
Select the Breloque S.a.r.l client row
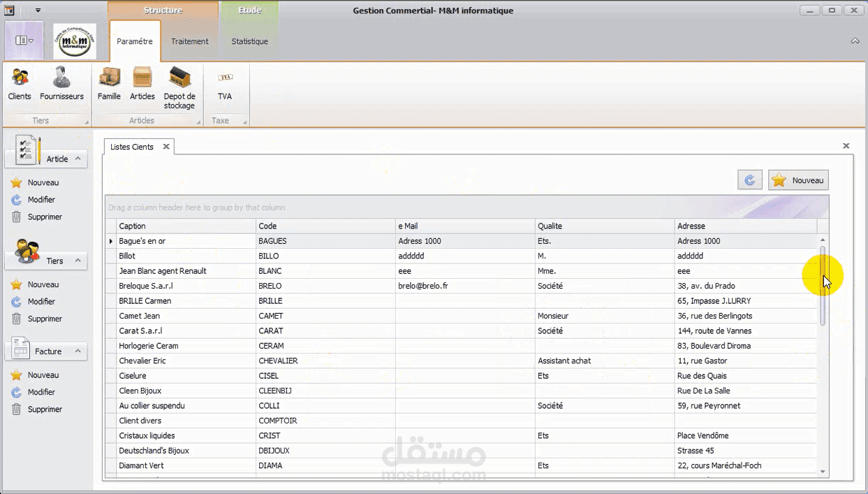pyautogui.click(x=209, y=285)
